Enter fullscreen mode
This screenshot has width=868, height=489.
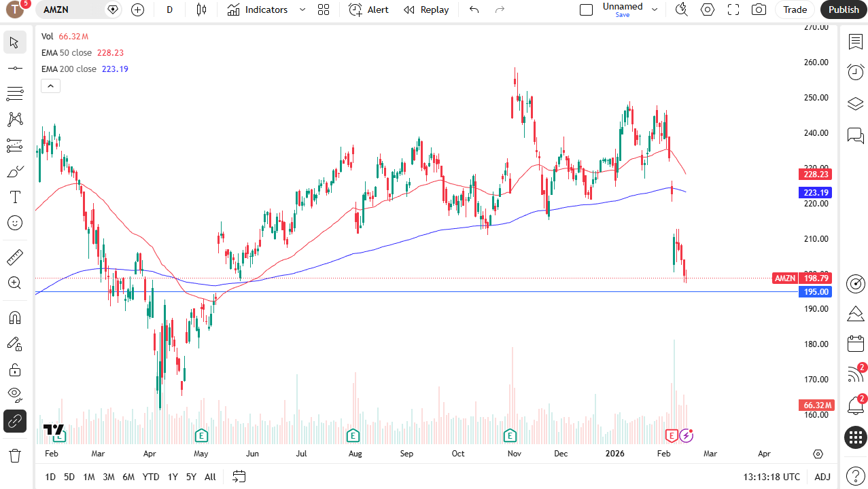[x=733, y=10]
